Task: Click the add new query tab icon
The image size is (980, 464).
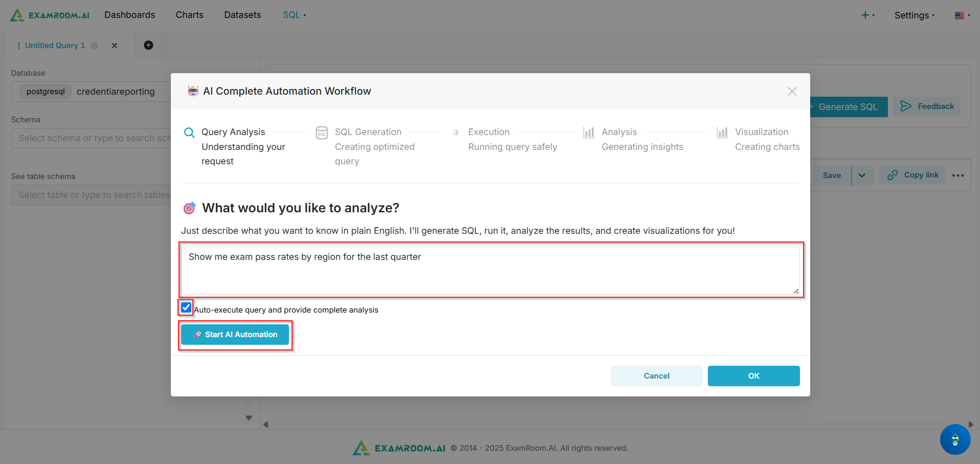Action: click(x=148, y=45)
